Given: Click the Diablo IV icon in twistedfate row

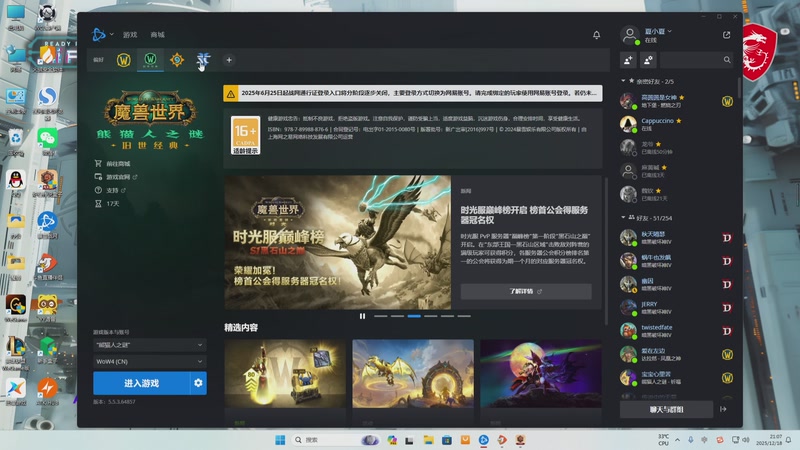Looking at the screenshot, I should [x=727, y=331].
